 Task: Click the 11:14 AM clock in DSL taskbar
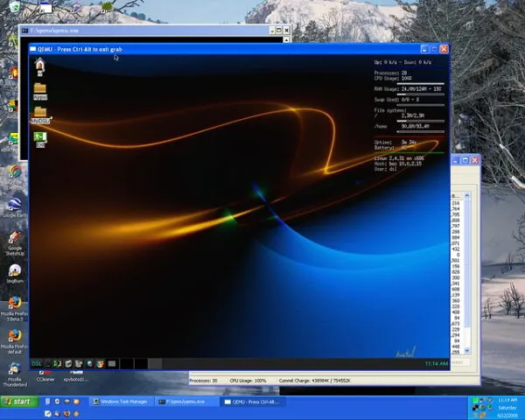pos(437,364)
